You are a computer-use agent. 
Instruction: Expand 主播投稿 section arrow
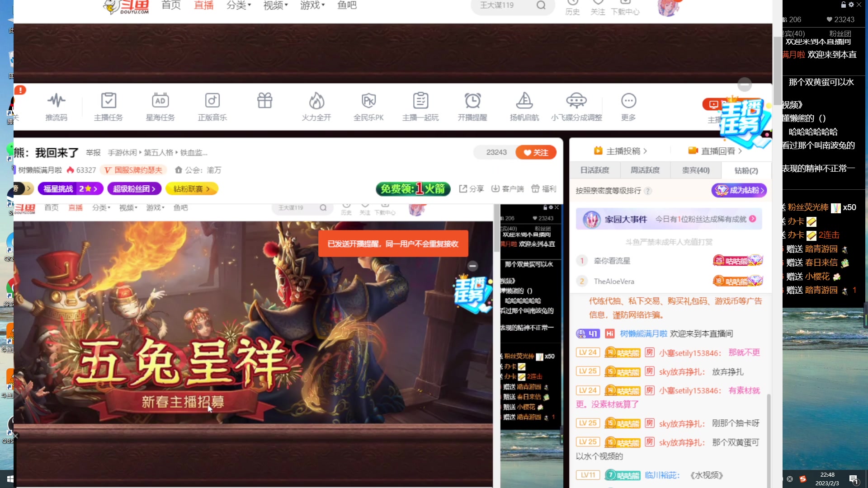click(645, 151)
